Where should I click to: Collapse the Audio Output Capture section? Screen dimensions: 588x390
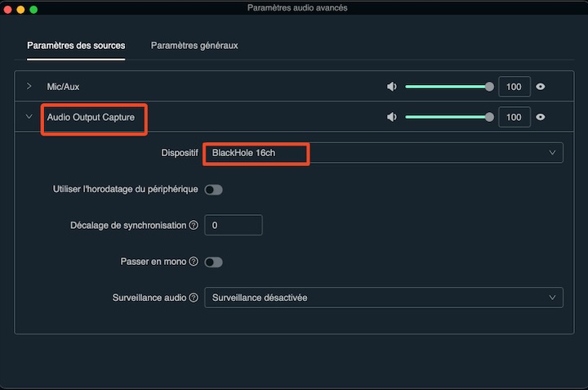(x=29, y=117)
